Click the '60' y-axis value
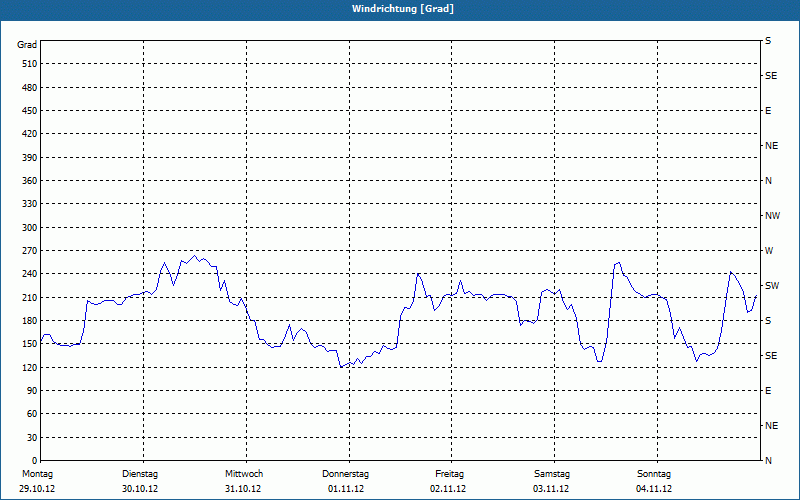Image resolution: width=800 pixels, height=500 pixels. click(32, 414)
